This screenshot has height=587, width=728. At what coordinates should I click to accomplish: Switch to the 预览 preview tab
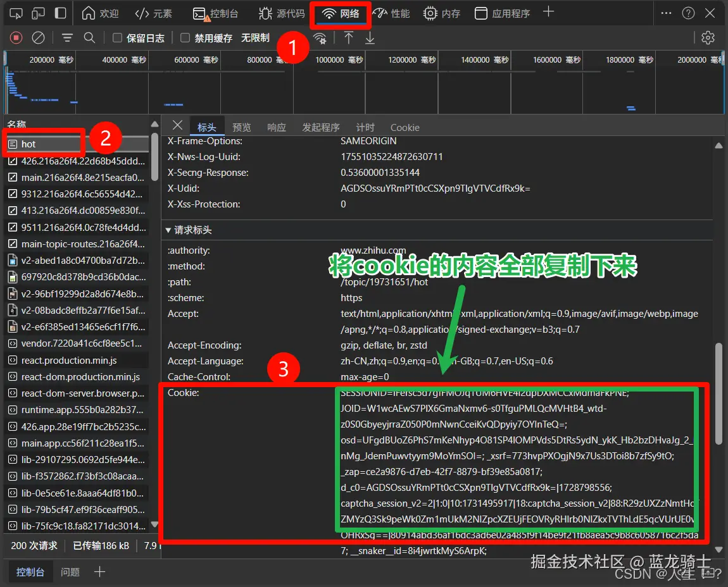(x=241, y=127)
